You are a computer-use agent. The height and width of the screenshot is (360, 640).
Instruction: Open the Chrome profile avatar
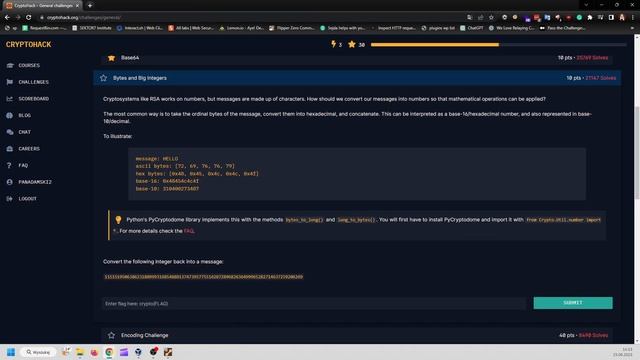point(622,18)
